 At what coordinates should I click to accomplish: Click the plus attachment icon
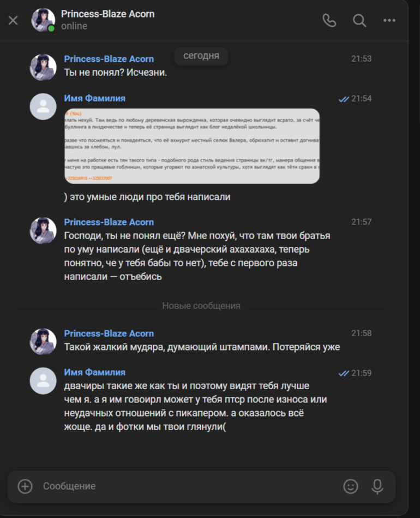pos(25,486)
